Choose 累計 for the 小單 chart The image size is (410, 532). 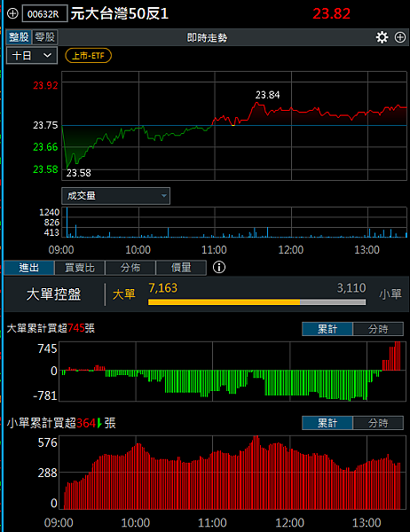[x=327, y=423]
